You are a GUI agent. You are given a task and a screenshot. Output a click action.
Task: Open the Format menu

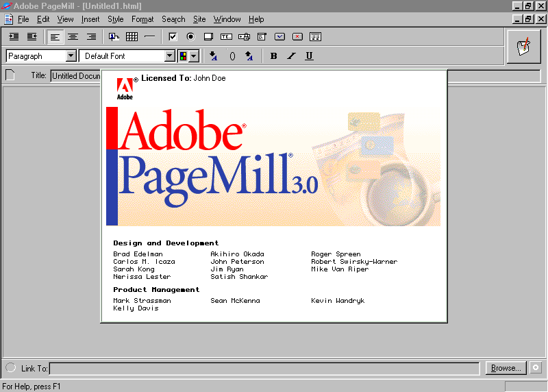pos(142,19)
